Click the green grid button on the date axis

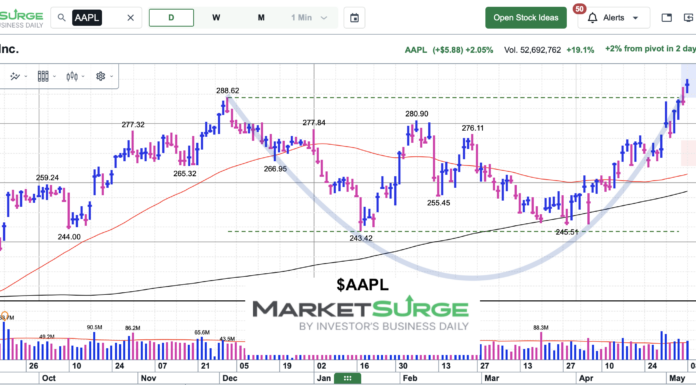(348, 378)
